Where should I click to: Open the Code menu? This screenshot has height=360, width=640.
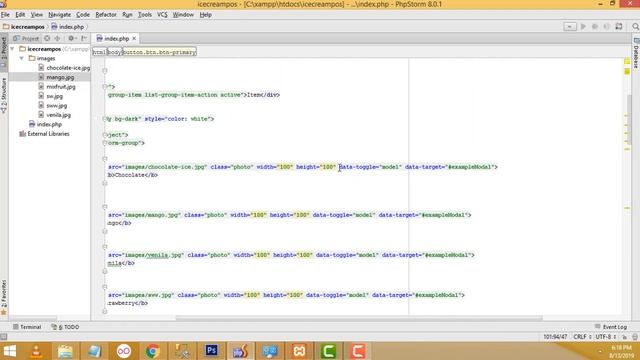pyautogui.click(x=83, y=15)
